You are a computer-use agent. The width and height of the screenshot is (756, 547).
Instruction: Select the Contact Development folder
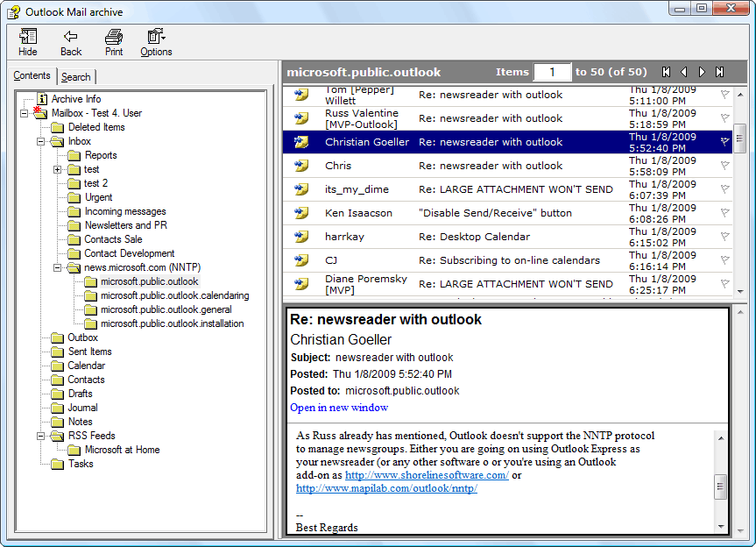click(130, 253)
